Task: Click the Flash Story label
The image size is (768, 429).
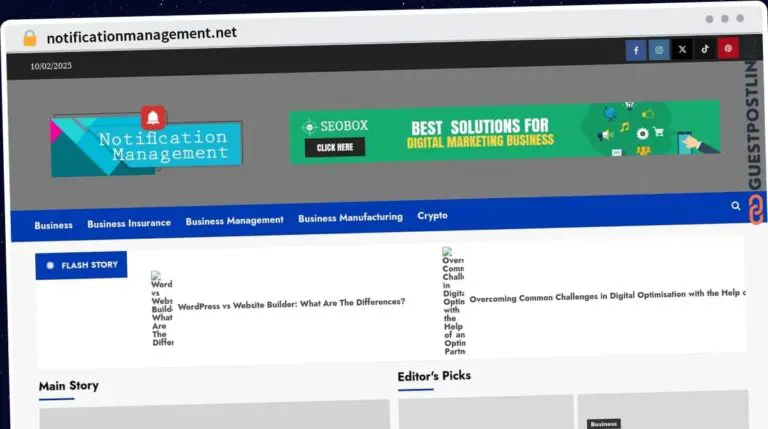Action: (82, 265)
